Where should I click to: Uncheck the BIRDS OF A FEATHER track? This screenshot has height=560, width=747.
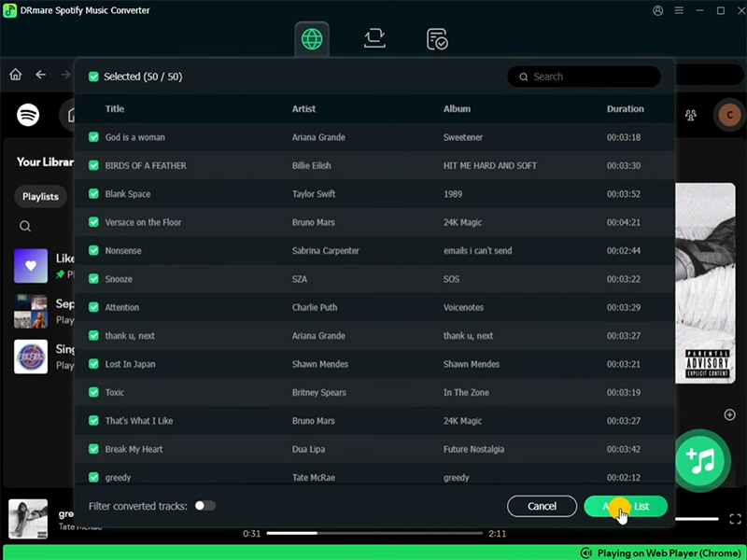click(93, 165)
